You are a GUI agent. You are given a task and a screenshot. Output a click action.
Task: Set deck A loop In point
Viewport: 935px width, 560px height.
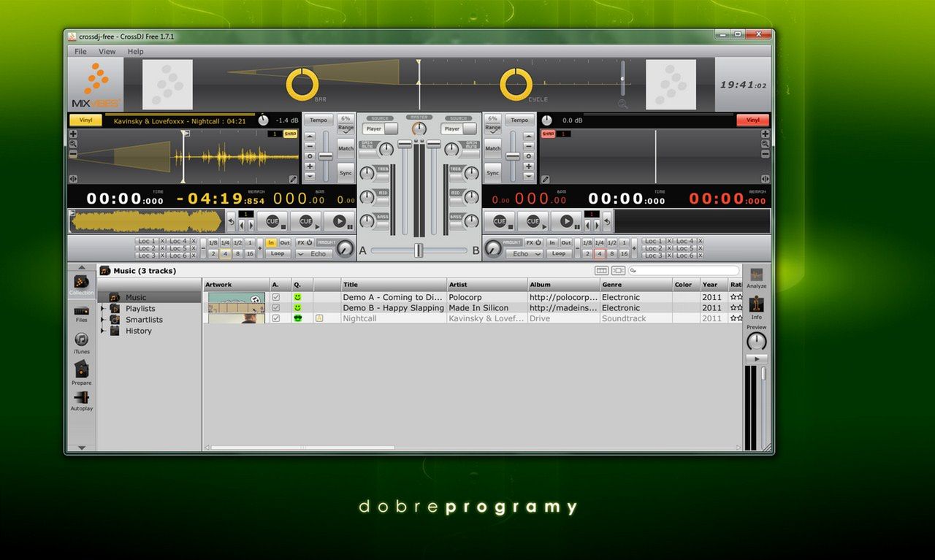pyautogui.click(x=271, y=242)
